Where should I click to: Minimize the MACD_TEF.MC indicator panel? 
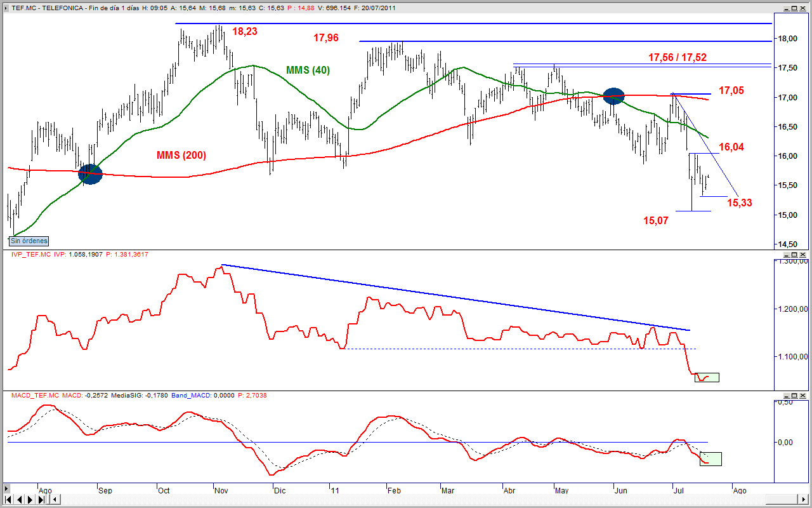click(786, 395)
